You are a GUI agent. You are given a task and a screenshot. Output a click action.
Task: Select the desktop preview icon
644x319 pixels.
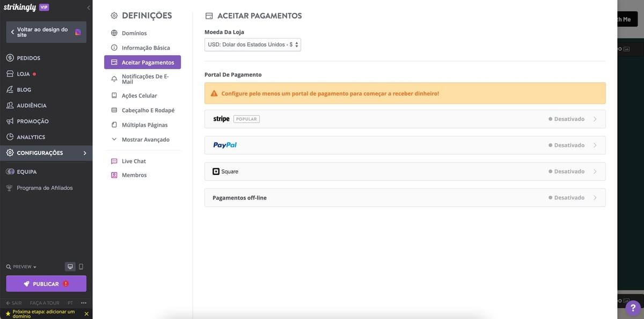[x=70, y=266]
